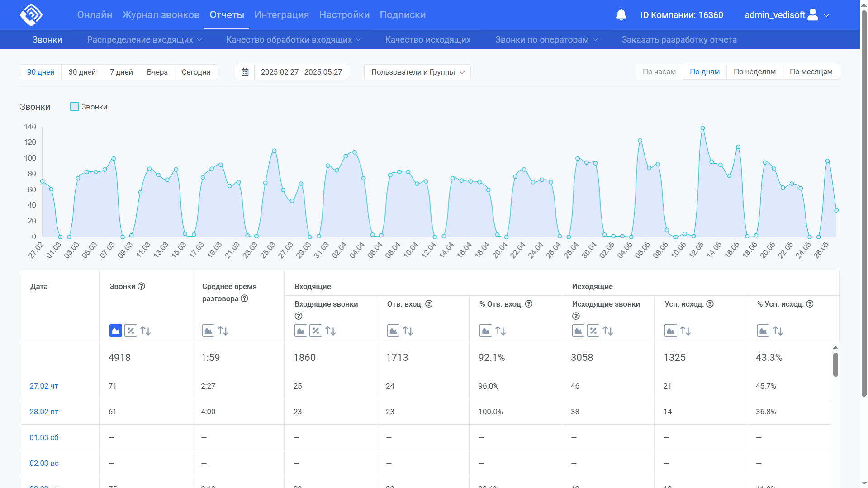The image size is (868, 488).
Task: Open the calendar date picker icon
Action: (x=245, y=72)
